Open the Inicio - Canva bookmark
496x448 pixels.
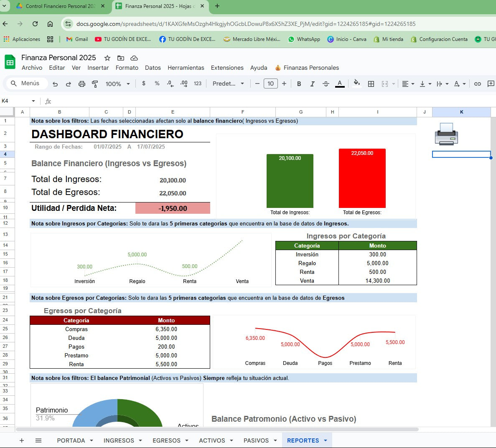pyautogui.click(x=347, y=39)
